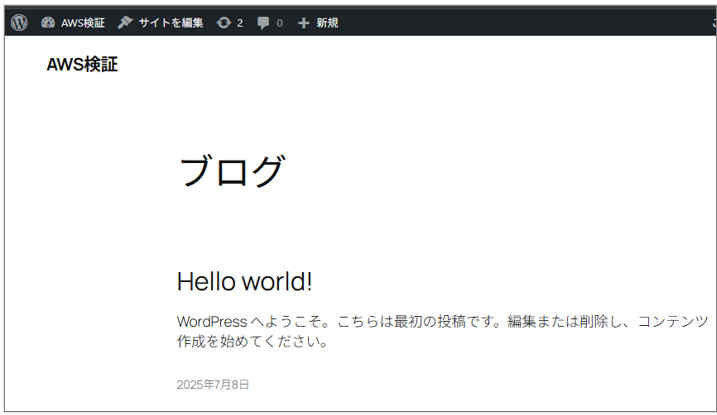Image resolution: width=717 pixels, height=415 pixels.
Task: Click the dashboard gauge icon
Action: [48, 22]
